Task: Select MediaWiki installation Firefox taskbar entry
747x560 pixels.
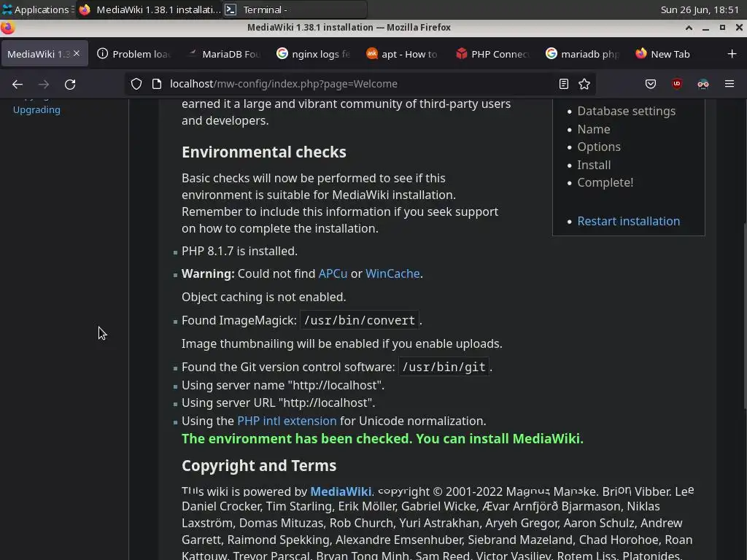Action: [x=150, y=9]
